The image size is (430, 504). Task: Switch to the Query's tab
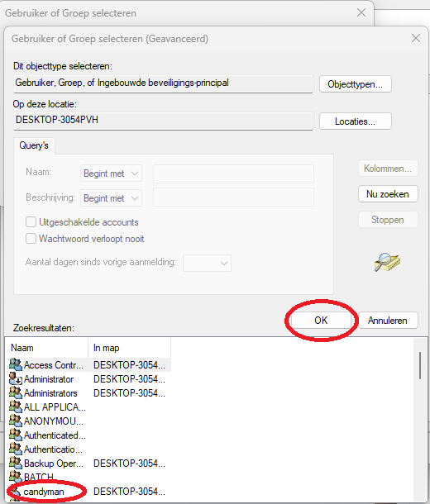point(34,145)
